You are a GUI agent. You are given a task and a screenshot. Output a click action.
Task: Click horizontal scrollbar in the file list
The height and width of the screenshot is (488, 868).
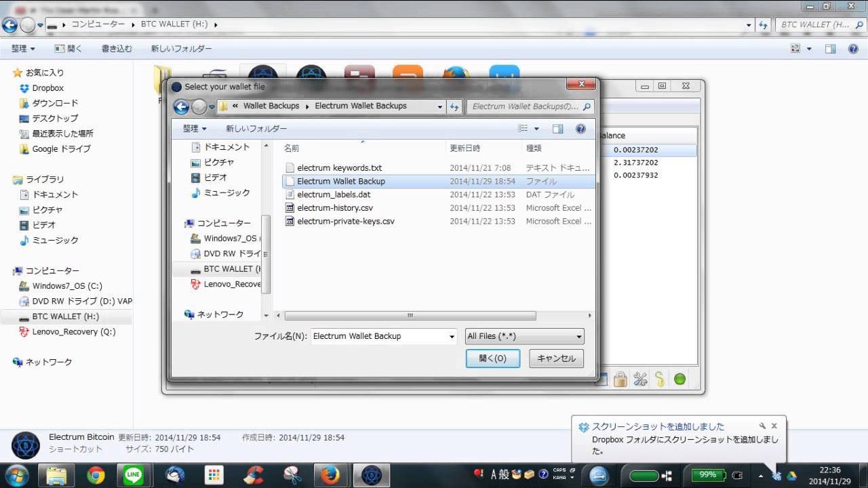(x=410, y=316)
